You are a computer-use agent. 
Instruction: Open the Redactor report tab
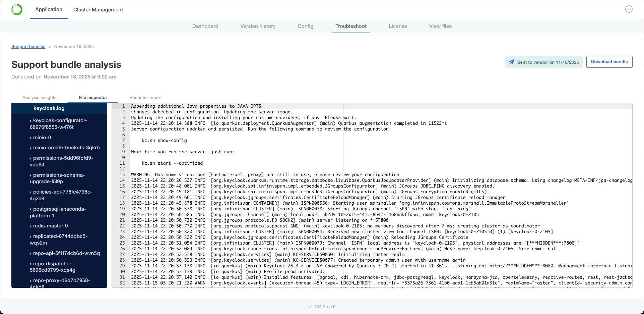click(x=145, y=97)
